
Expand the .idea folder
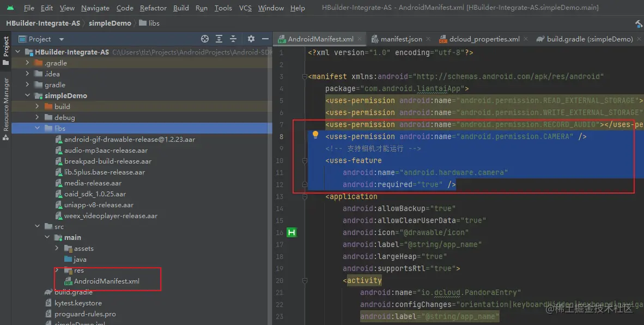coord(28,74)
